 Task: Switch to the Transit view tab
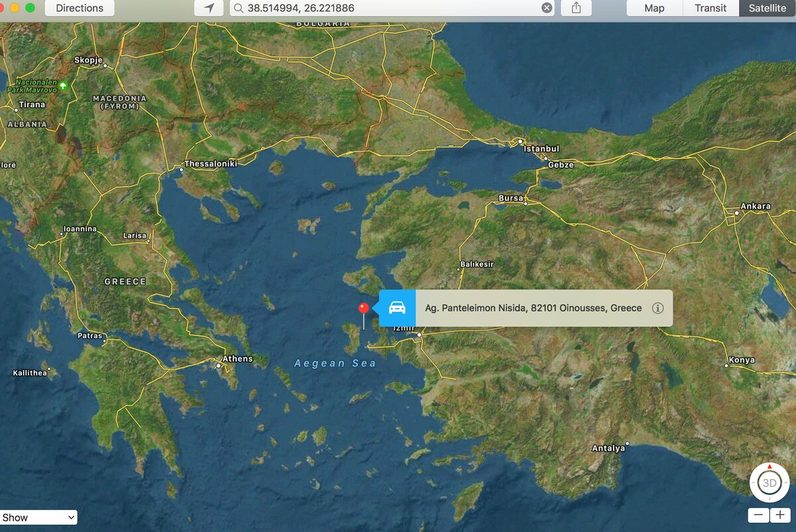click(710, 8)
